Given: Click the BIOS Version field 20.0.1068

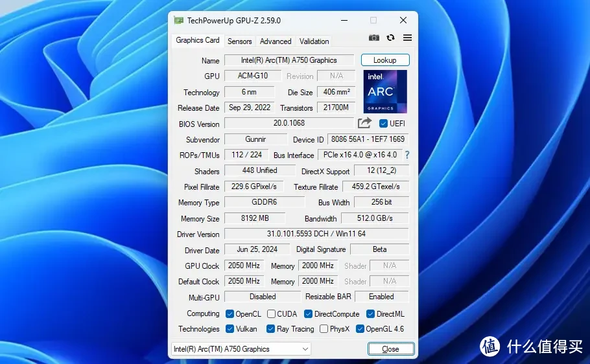Looking at the screenshot, I should pos(289,123).
